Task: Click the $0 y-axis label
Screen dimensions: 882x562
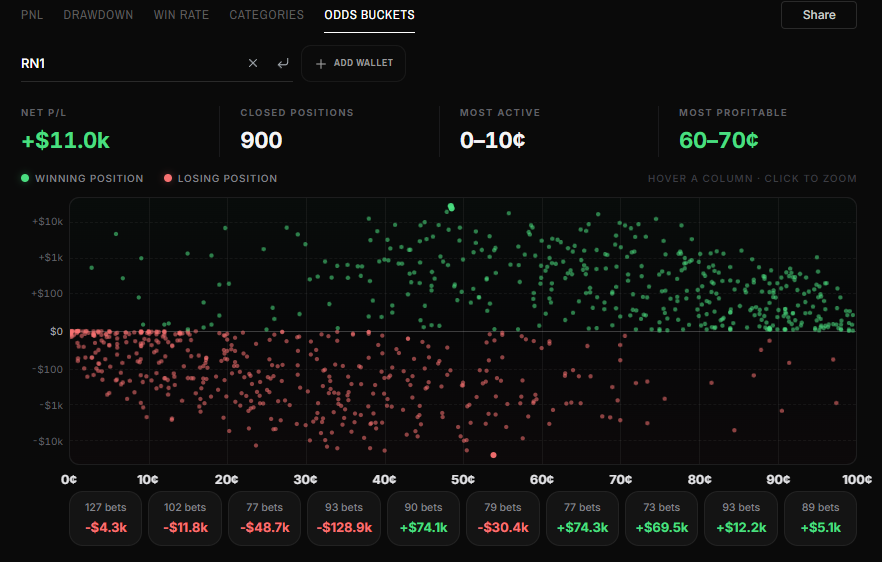Action: coord(56,331)
